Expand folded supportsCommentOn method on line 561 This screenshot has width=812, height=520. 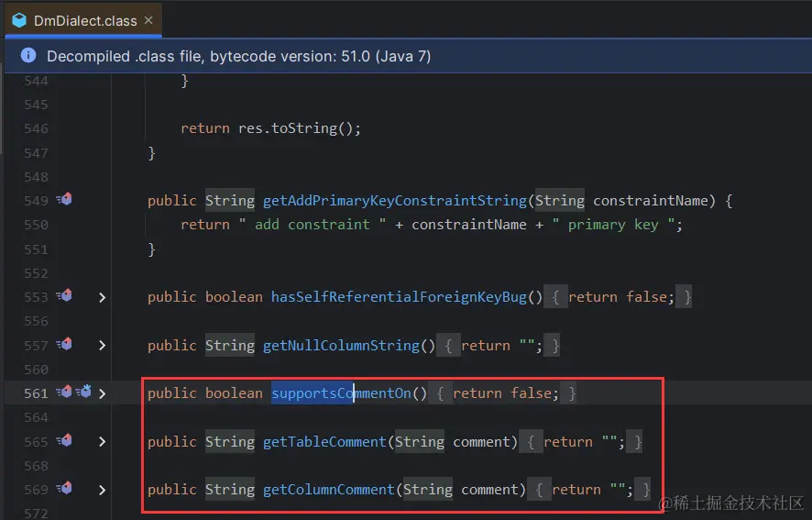[102, 394]
